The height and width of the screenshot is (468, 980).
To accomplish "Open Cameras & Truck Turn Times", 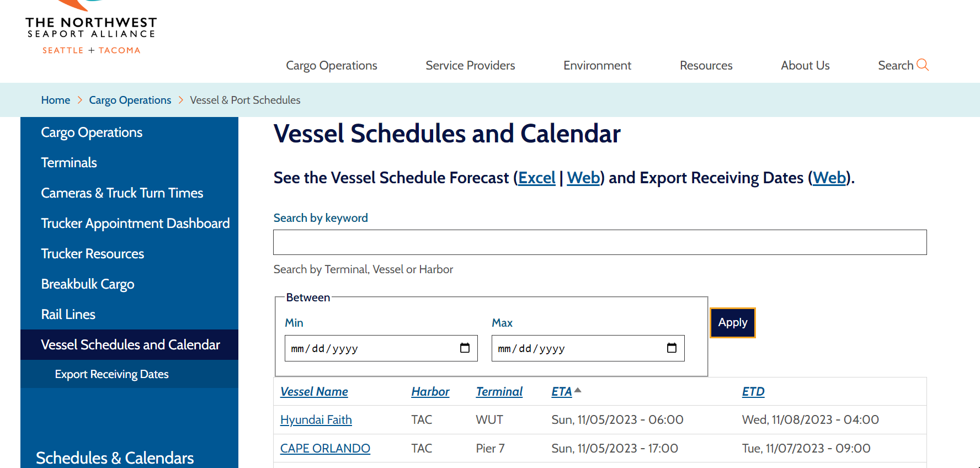I will (x=122, y=193).
